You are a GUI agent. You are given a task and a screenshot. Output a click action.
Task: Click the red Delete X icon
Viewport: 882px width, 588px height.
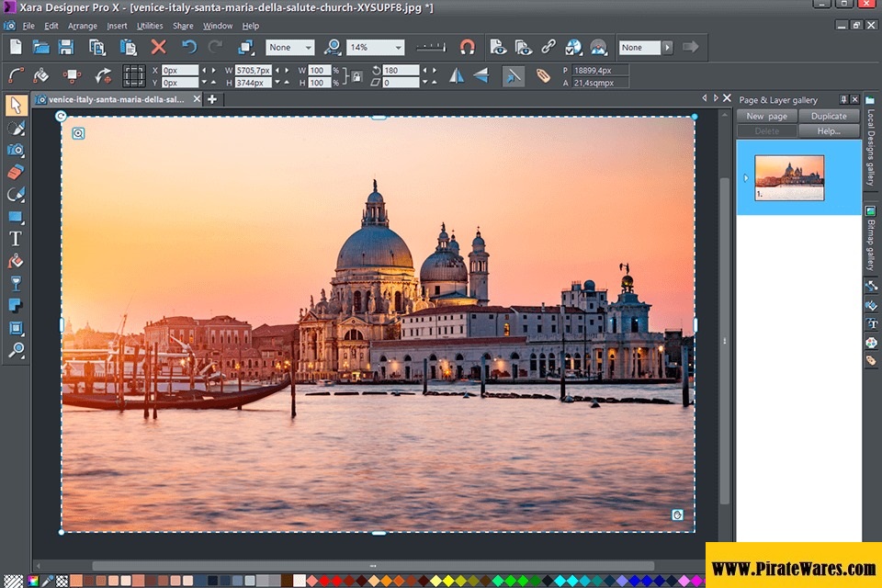coord(158,47)
